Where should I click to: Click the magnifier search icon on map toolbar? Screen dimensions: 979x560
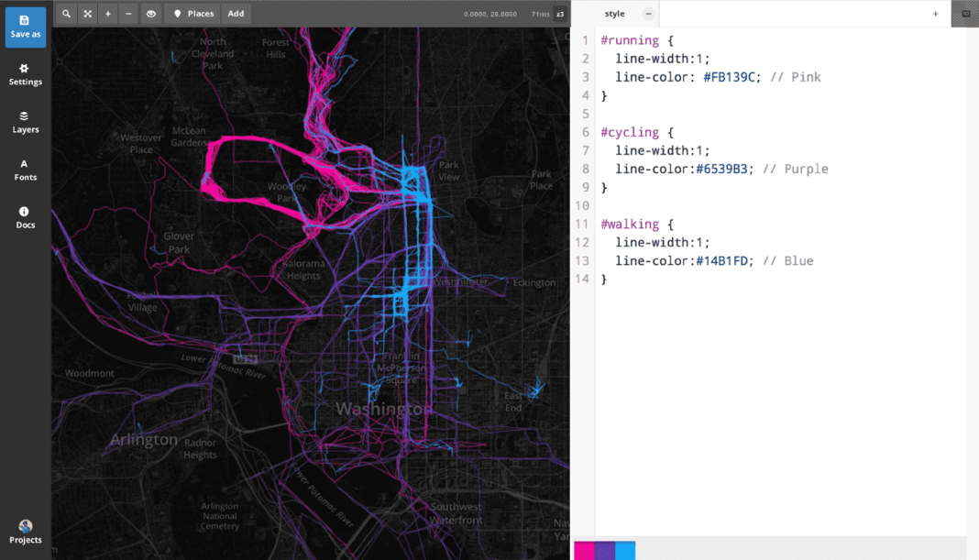(66, 14)
